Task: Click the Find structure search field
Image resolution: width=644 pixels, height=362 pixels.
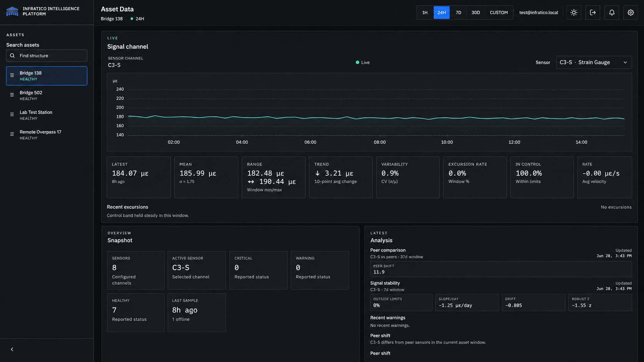Action: point(47,56)
